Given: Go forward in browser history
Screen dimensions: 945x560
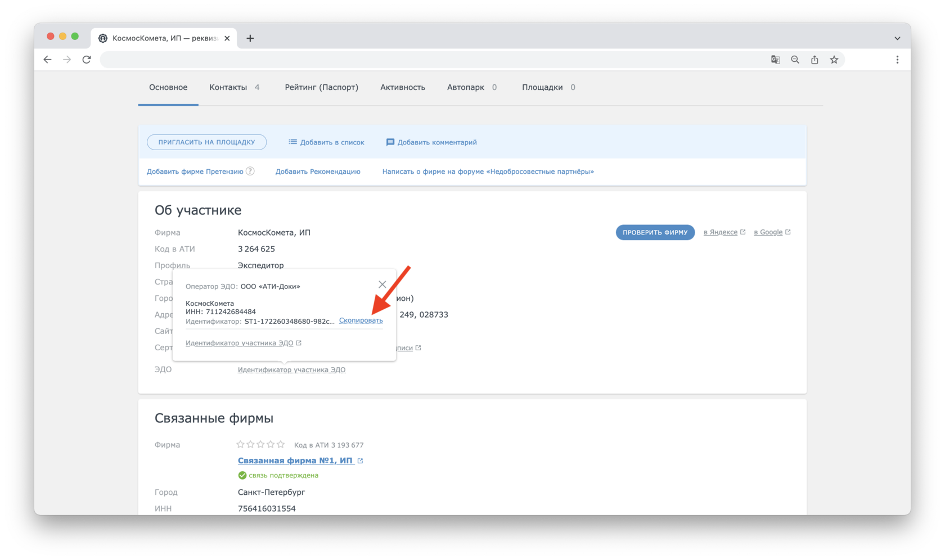Looking at the screenshot, I should coord(67,60).
